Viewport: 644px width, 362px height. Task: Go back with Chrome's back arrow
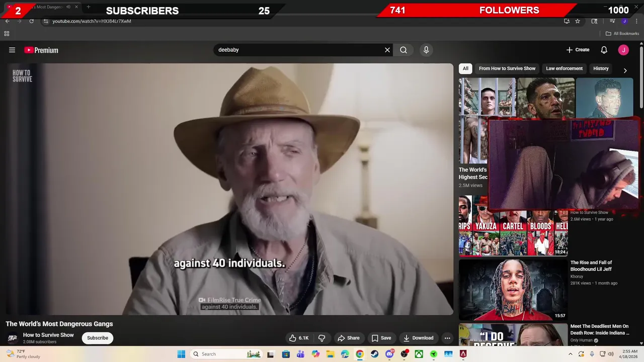tap(8, 21)
